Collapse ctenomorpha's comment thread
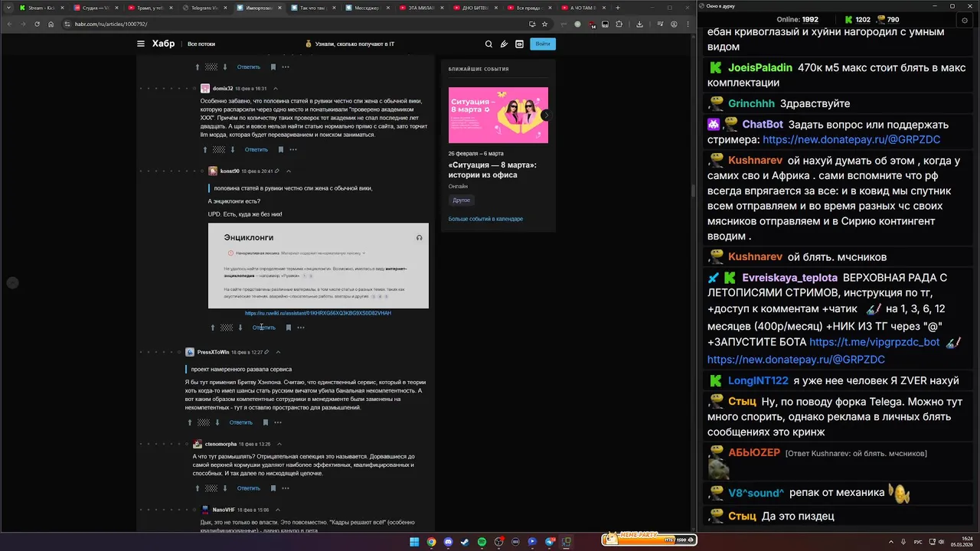 coord(279,444)
